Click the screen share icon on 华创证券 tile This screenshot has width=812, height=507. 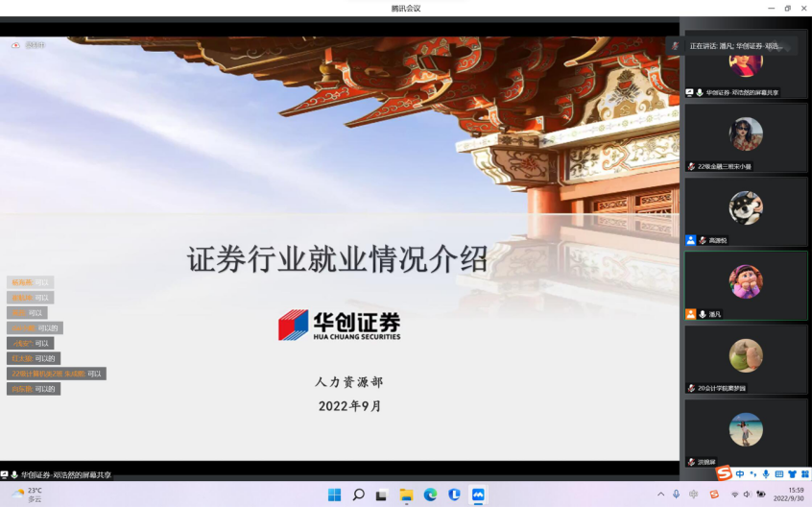(x=689, y=92)
